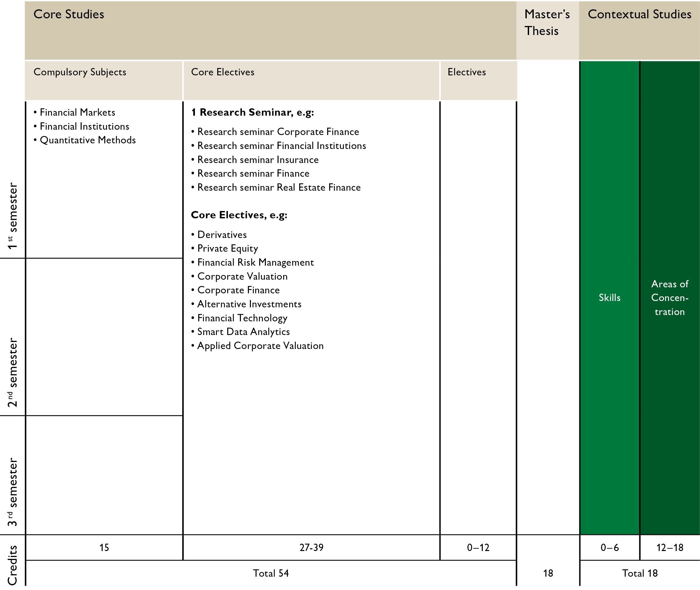Viewport: 700px width, 590px height.
Task: Click the Core Electives column heading
Action: click(223, 72)
